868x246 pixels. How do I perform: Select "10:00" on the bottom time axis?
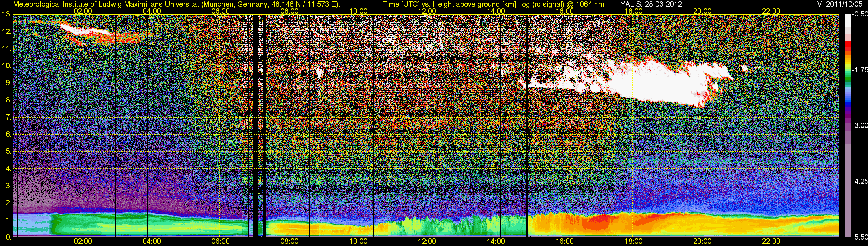[x=358, y=241]
